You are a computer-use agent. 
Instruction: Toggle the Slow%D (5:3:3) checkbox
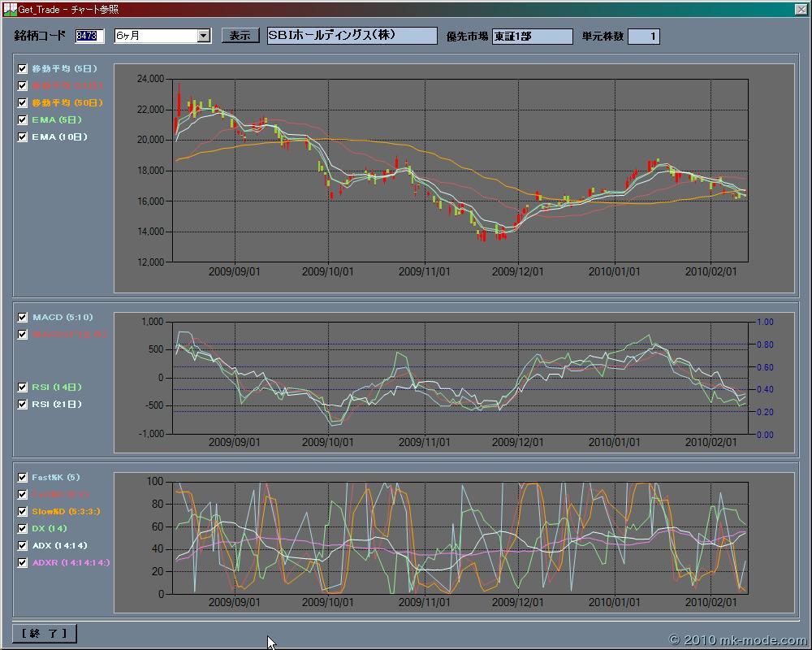pos(23,512)
